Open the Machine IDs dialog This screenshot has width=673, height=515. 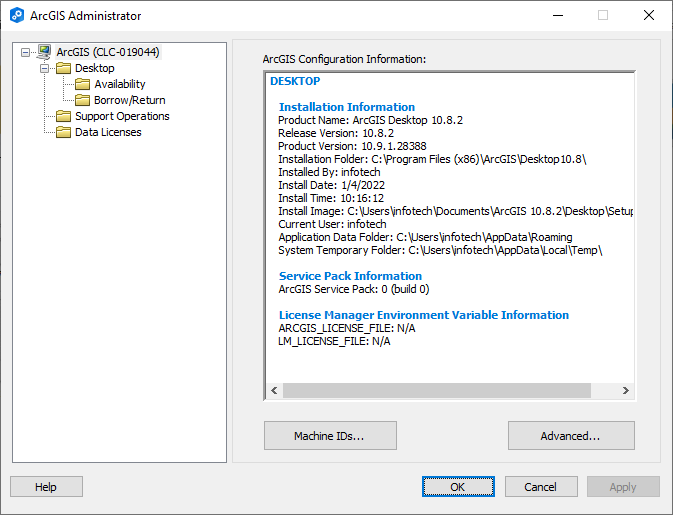point(330,436)
